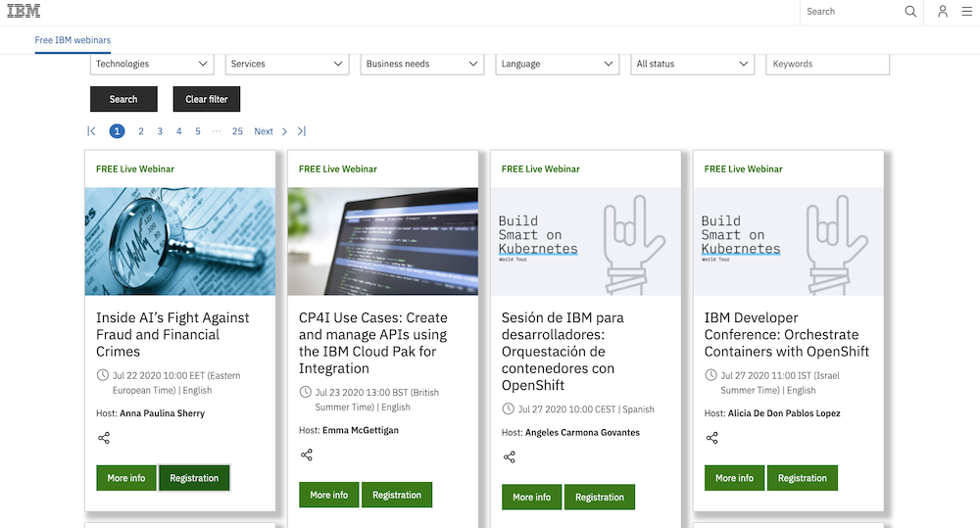More info for IBM Developer Conference webinar
The image size is (980, 528).
click(x=734, y=478)
